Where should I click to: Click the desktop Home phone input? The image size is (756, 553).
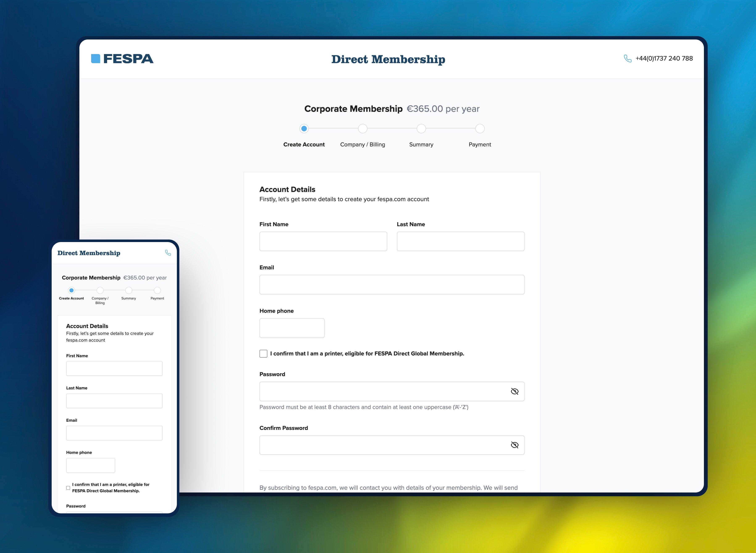point(292,328)
